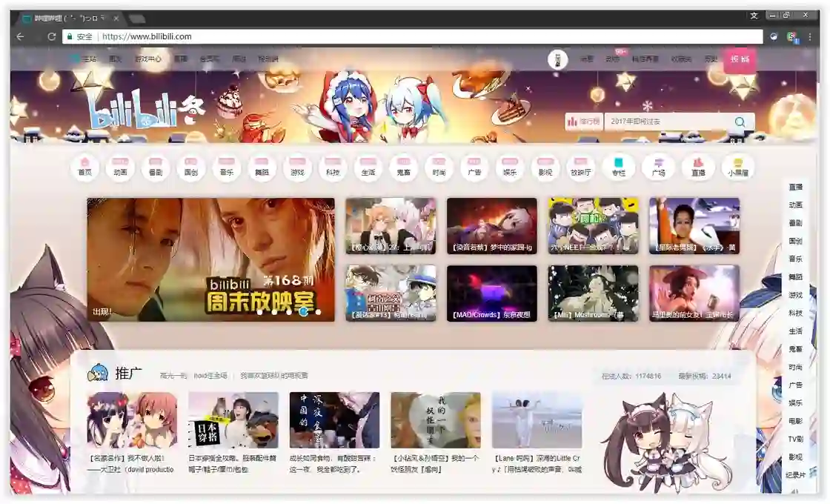This screenshot has width=830, height=504.
Task: Select 时尚 in right sidebar
Action: tap(796, 367)
